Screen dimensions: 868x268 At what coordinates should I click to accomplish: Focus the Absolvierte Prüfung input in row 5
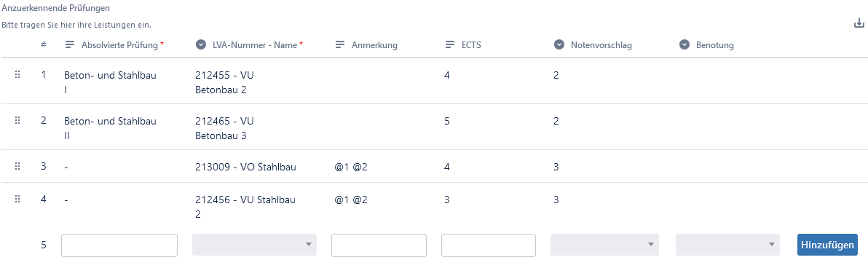pos(119,245)
